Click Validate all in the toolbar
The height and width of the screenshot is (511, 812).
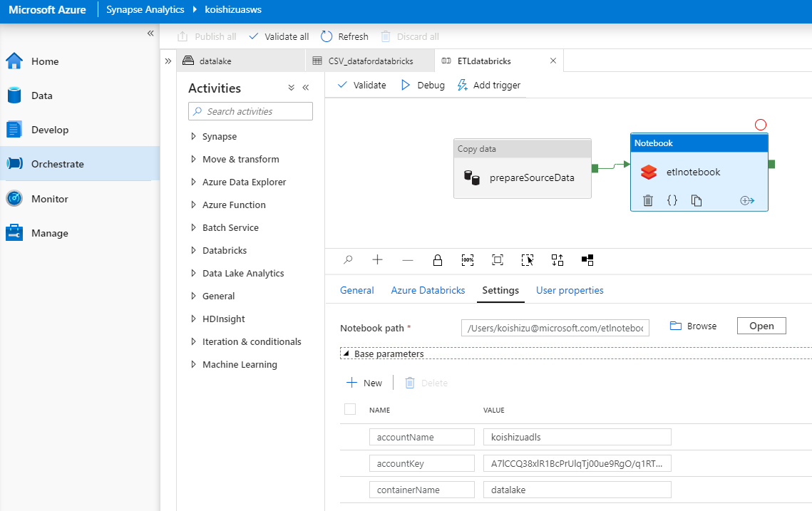(x=279, y=36)
